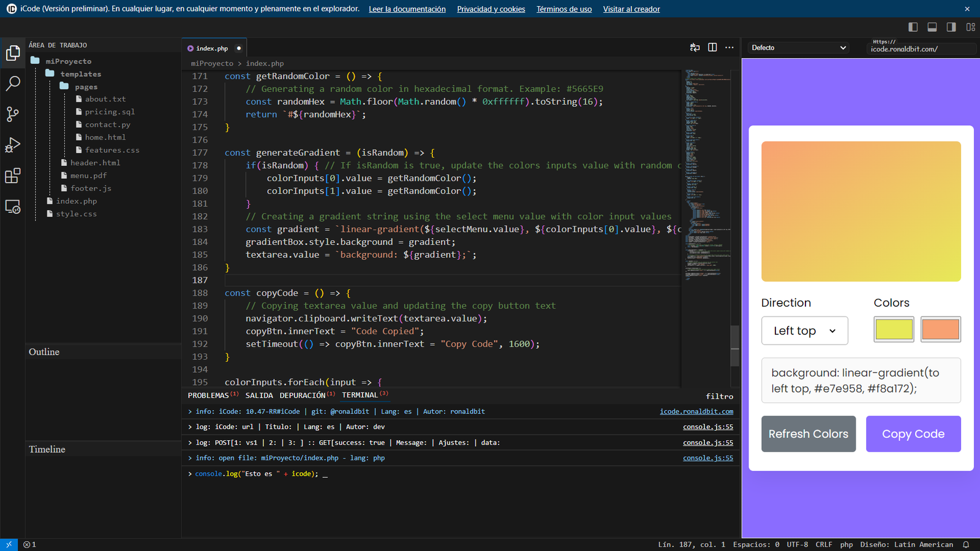The image size is (980, 551).
Task: Switch to the SALIDA panel tab
Action: tap(259, 395)
